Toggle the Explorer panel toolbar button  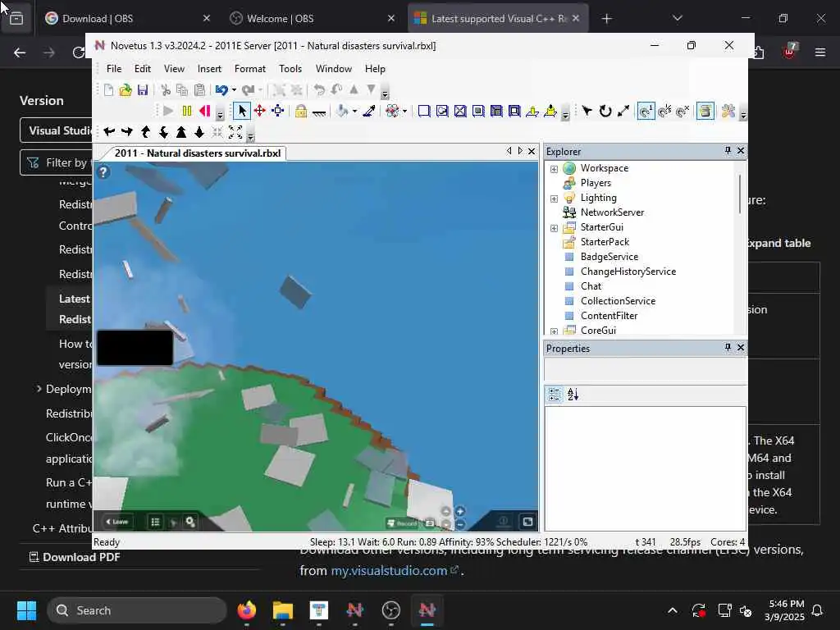click(705, 111)
